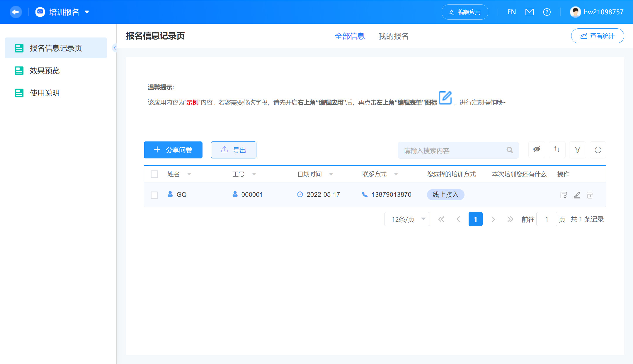
Task: Select 效果预览 in the sidebar
Action: (x=45, y=71)
